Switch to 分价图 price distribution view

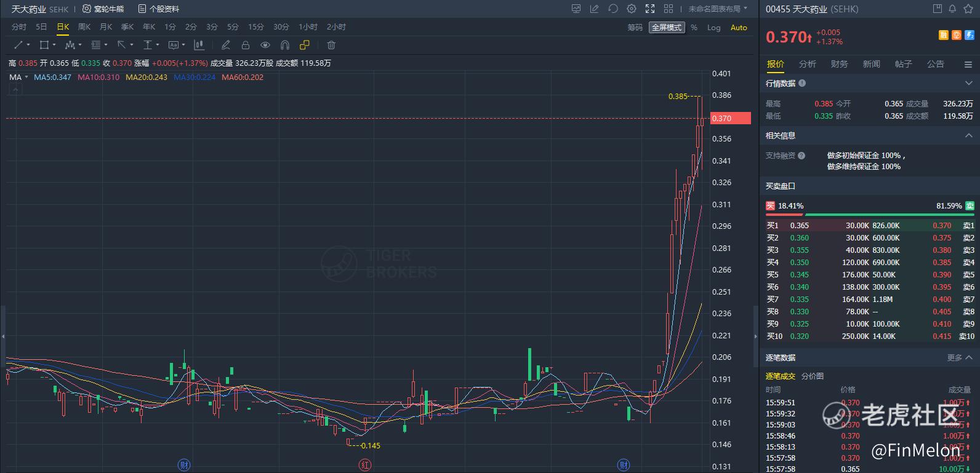(x=813, y=376)
